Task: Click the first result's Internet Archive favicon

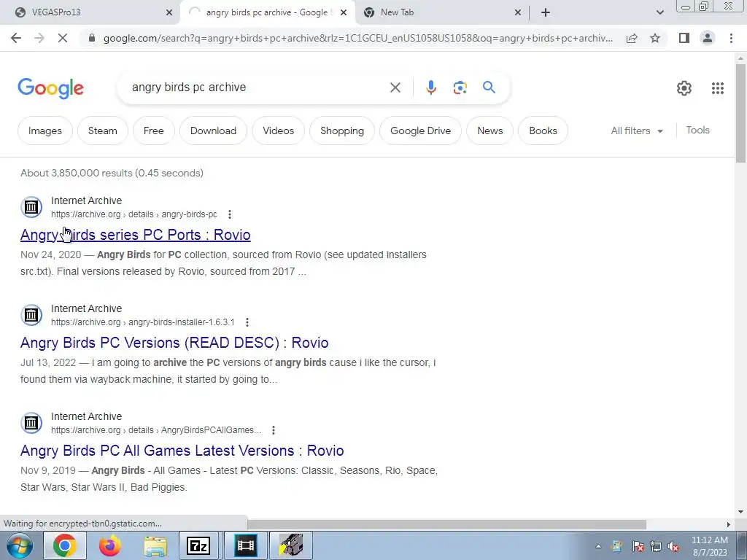Action: pyautogui.click(x=31, y=207)
